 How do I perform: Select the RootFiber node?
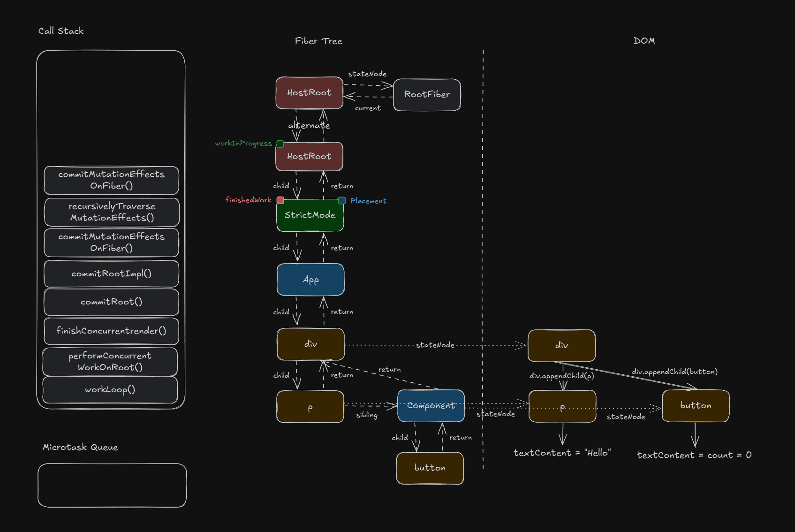[x=426, y=95]
